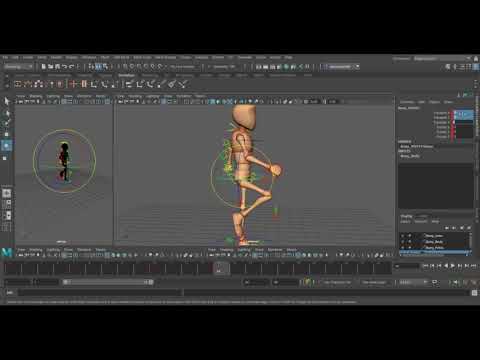Image resolution: width=480 pixels, height=360 pixels.
Task: Click Play Backwards in playback controls
Action: 446,266
